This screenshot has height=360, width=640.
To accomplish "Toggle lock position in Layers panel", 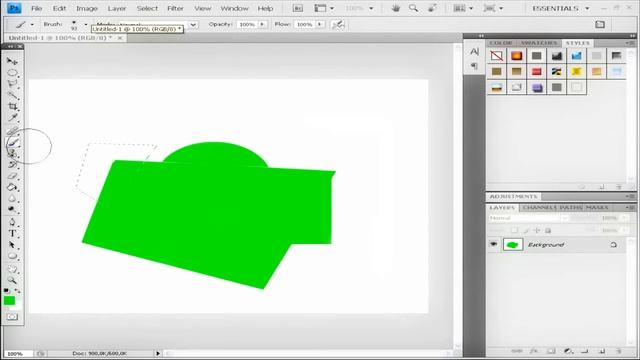I will 537,231.
